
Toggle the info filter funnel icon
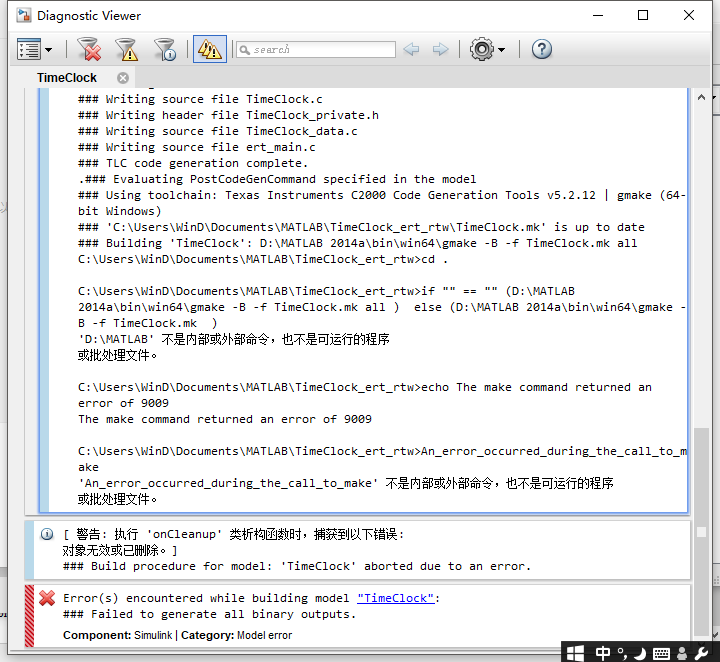165,49
